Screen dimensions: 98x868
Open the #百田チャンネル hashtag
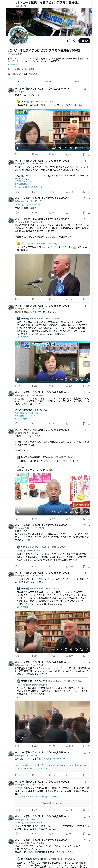click(x=23, y=181)
